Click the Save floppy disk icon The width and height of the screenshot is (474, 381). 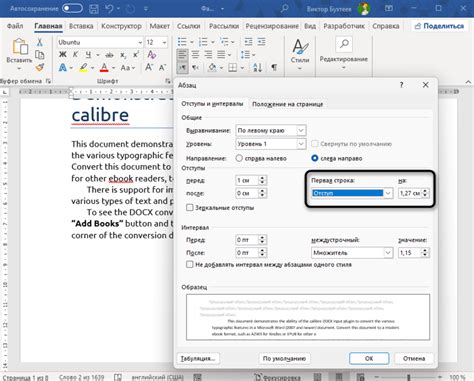(x=94, y=9)
